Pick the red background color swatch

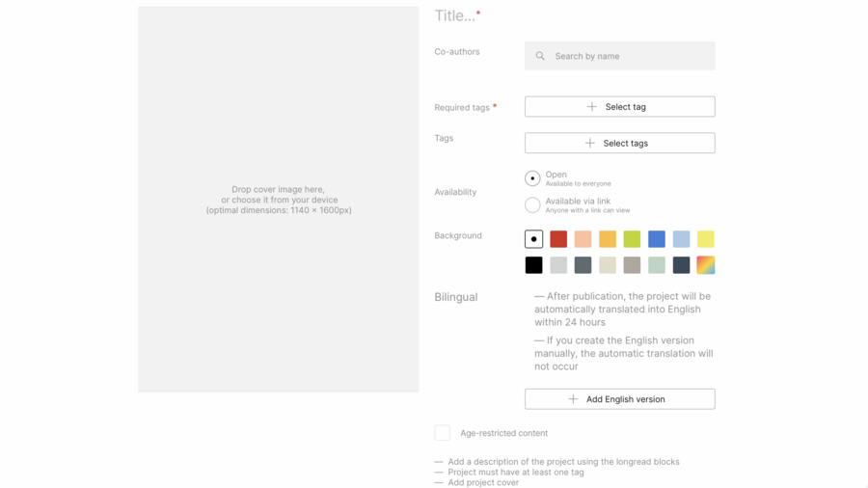click(x=558, y=239)
